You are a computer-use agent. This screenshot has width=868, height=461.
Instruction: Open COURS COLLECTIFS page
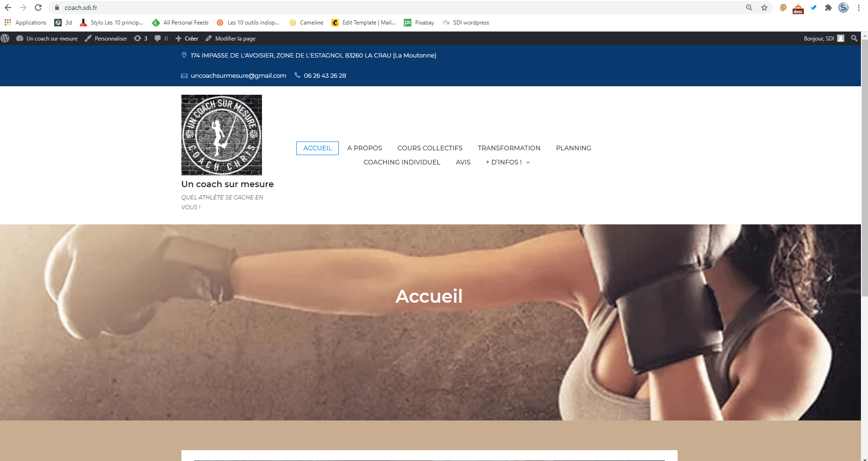point(430,148)
